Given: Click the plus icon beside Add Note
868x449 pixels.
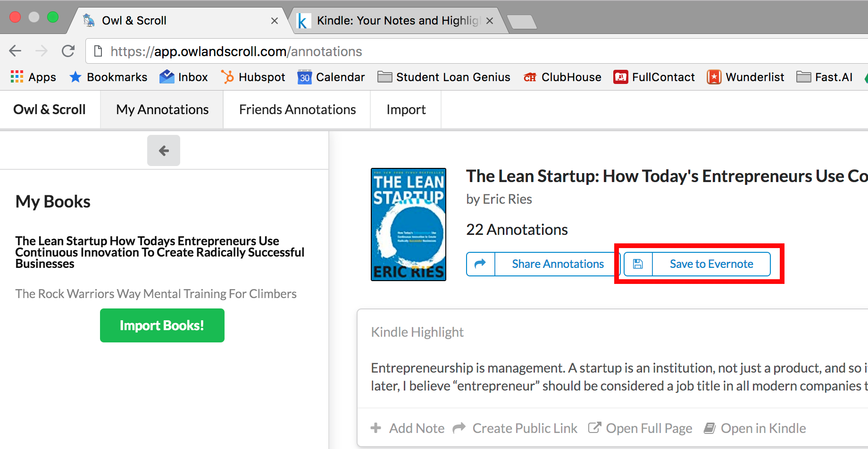Looking at the screenshot, I should [x=376, y=428].
